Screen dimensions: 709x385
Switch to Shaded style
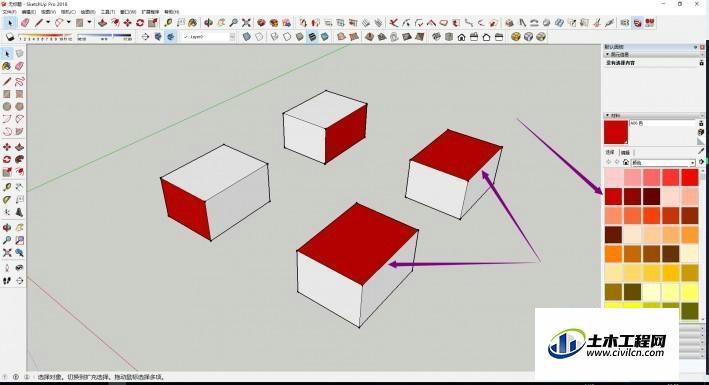tap(299, 37)
